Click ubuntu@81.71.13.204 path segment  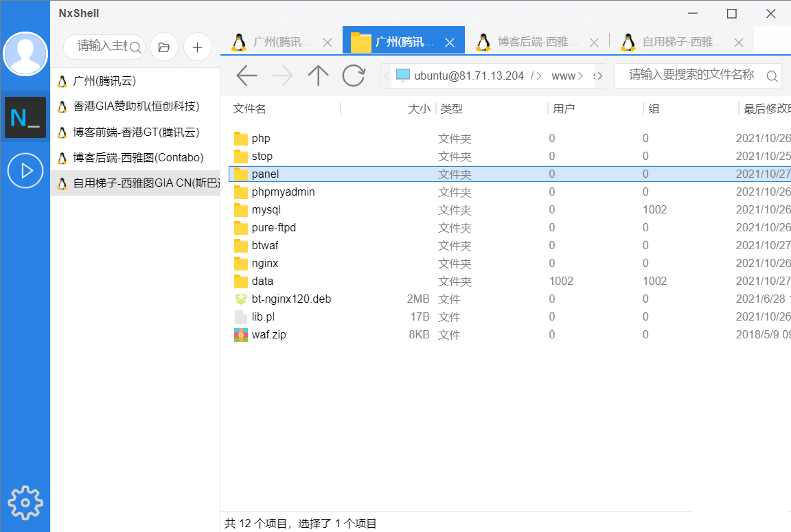[x=469, y=76]
